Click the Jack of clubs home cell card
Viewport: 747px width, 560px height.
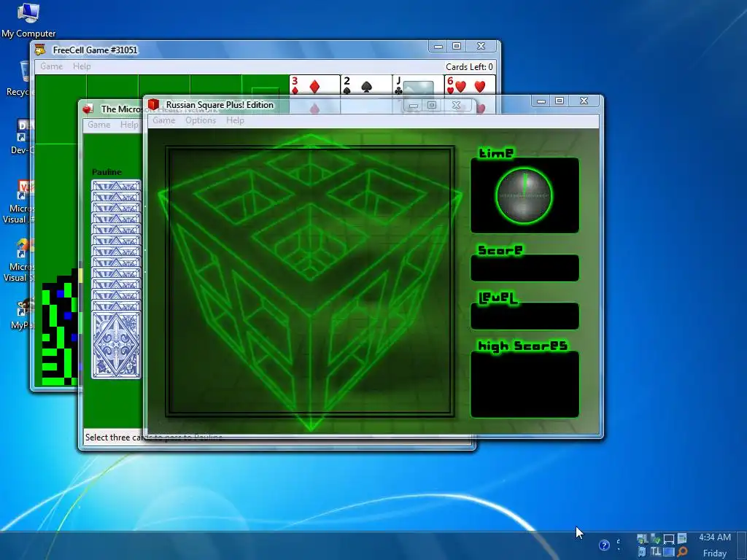point(418,85)
